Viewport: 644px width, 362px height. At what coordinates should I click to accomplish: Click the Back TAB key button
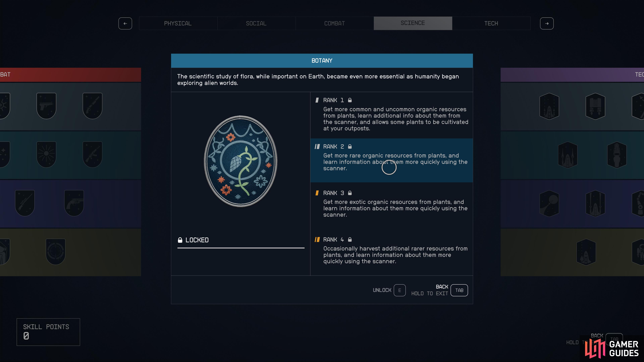pos(459,290)
